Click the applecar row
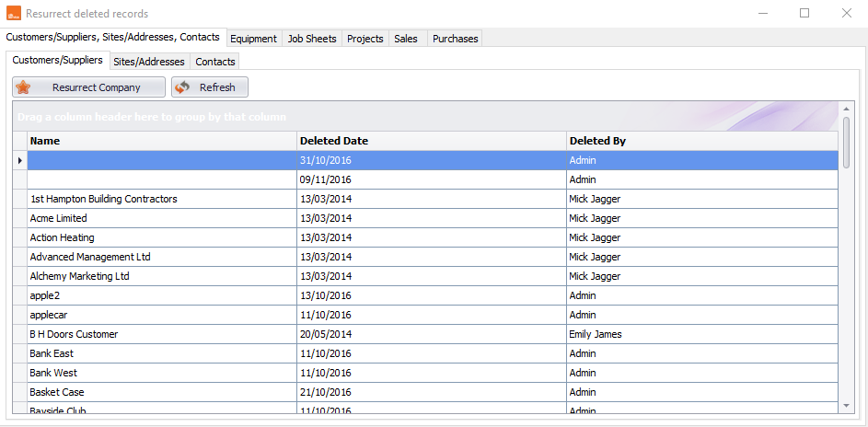 425,316
